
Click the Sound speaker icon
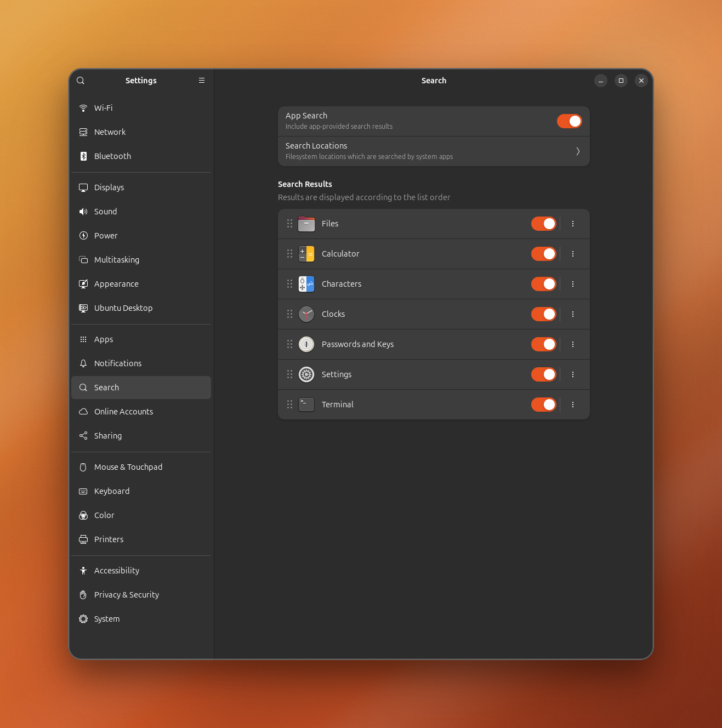(x=83, y=212)
